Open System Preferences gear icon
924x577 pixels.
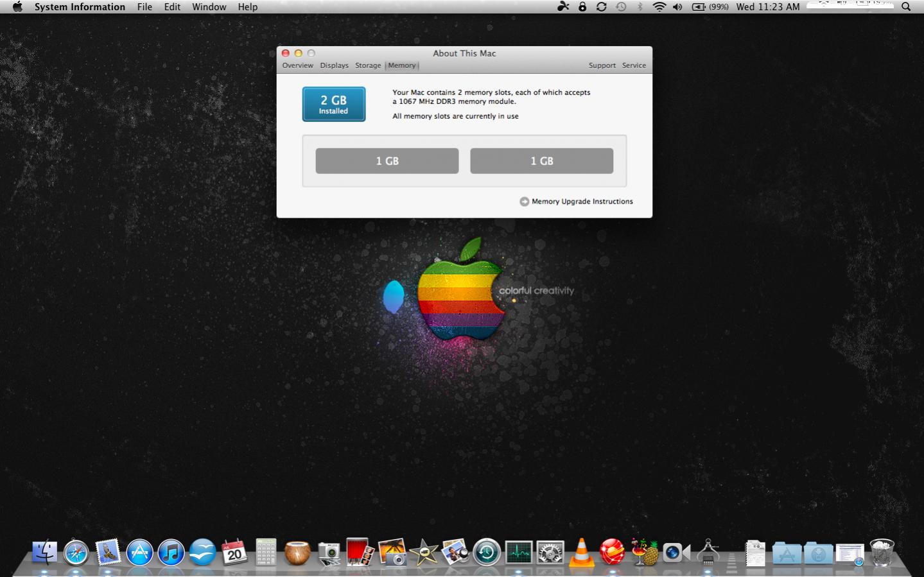click(x=550, y=553)
